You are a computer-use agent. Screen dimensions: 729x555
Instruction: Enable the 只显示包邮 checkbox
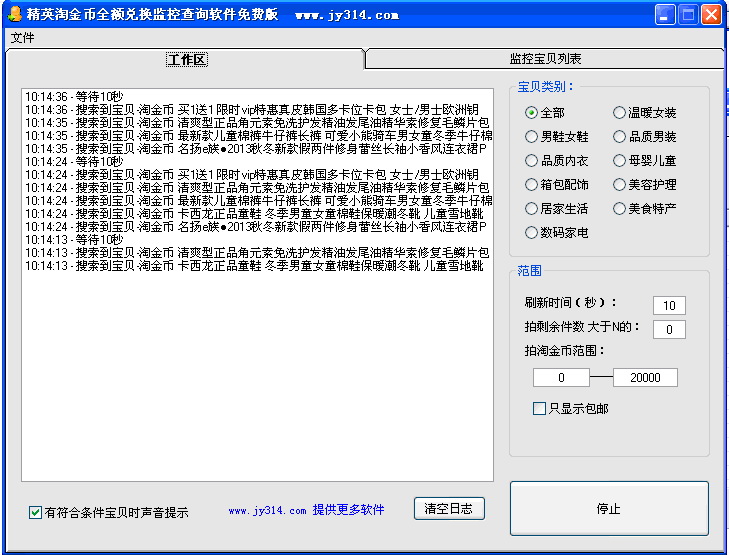tap(540, 408)
